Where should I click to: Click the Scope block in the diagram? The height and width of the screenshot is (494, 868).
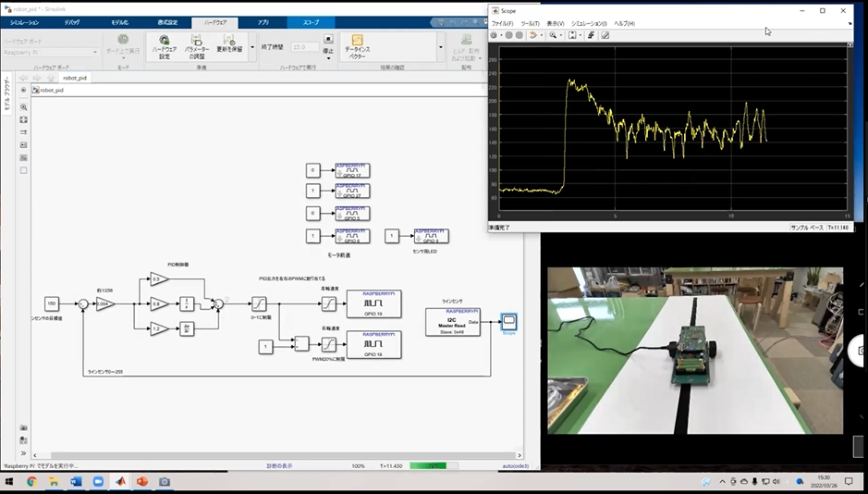508,322
